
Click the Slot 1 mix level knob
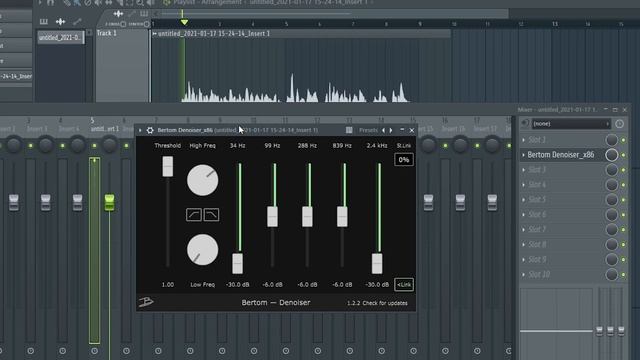(x=611, y=140)
